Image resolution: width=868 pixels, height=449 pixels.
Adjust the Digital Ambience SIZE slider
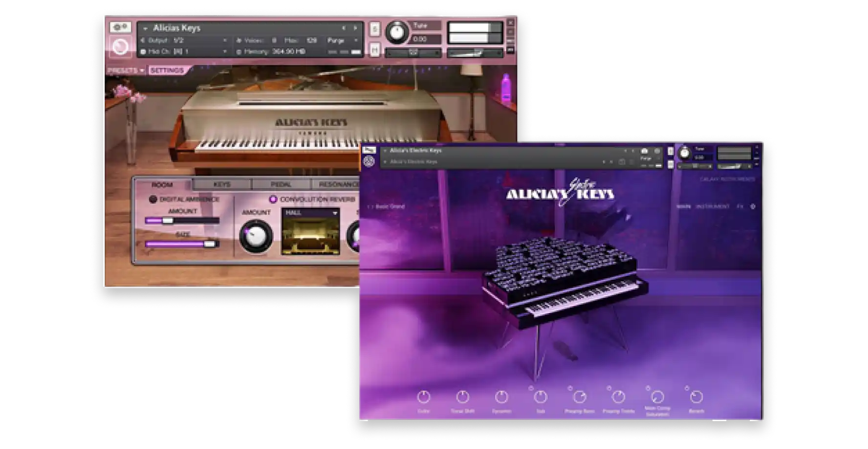182,244
